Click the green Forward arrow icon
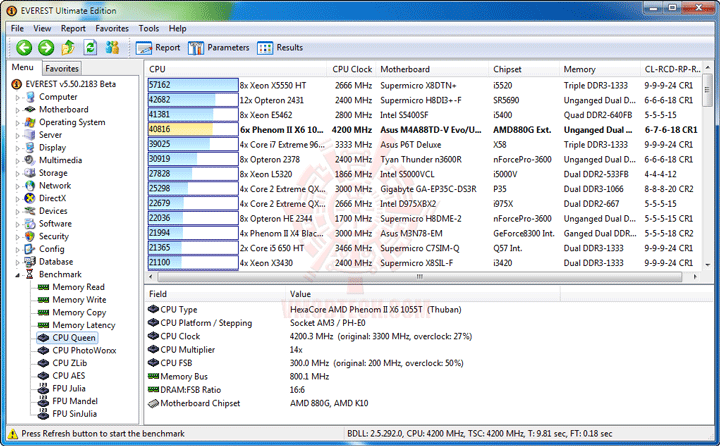Screen dimensions: 720x446 [x=46, y=47]
